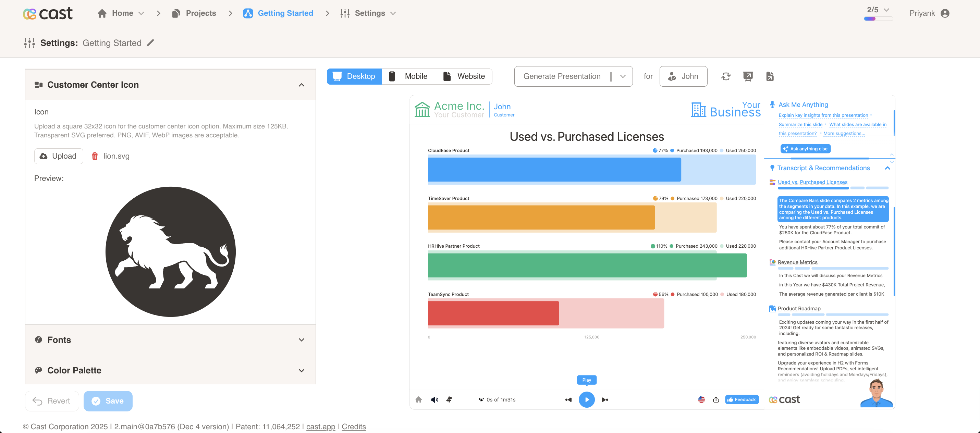
Task: Click the US flag language icon
Action: coord(701,399)
